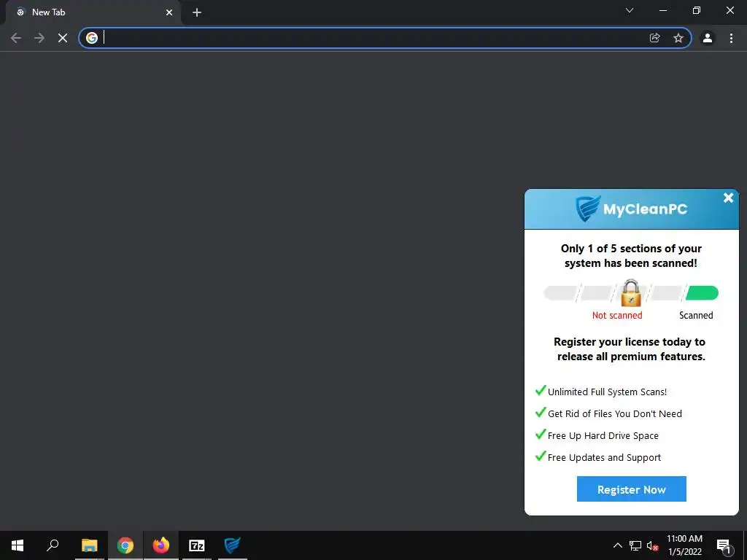The height and width of the screenshot is (560, 747).
Task: Click the Register Now button
Action: [x=631, y=489]
